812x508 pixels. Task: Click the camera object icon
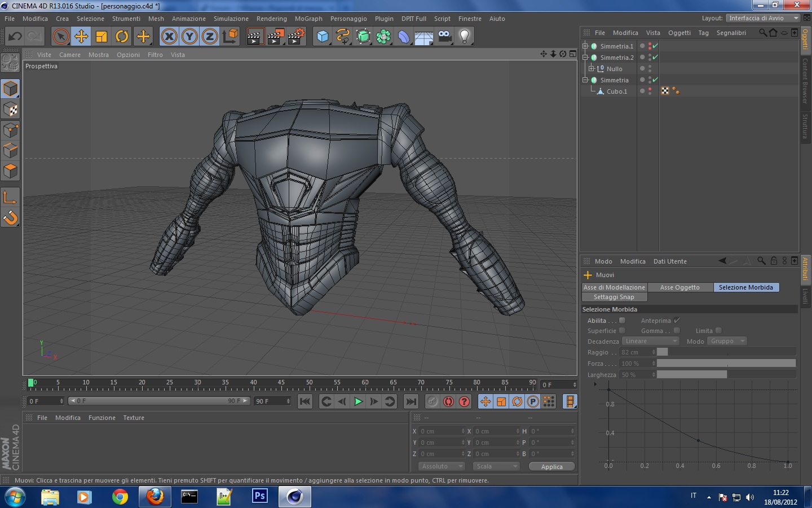[444, 37]
